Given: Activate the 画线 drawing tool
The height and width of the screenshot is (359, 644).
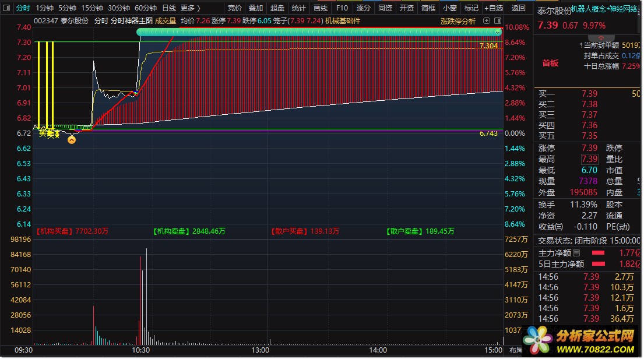Looking at the screenshot, I should [x=321, y=8].
